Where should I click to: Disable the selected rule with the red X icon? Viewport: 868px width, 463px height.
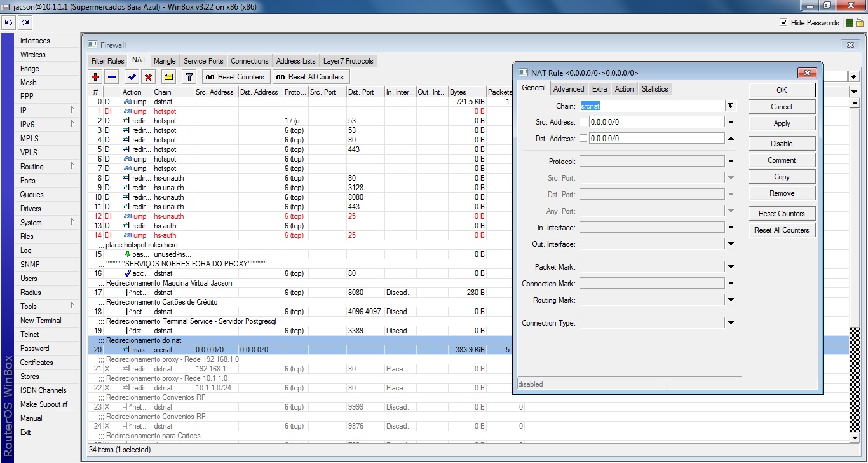(x=148, y=77)
